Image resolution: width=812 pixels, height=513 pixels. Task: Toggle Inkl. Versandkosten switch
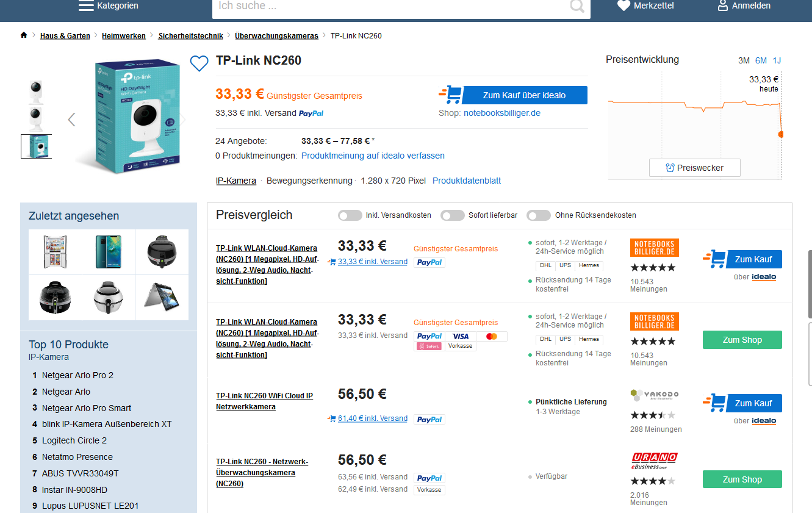pos(350,215)
